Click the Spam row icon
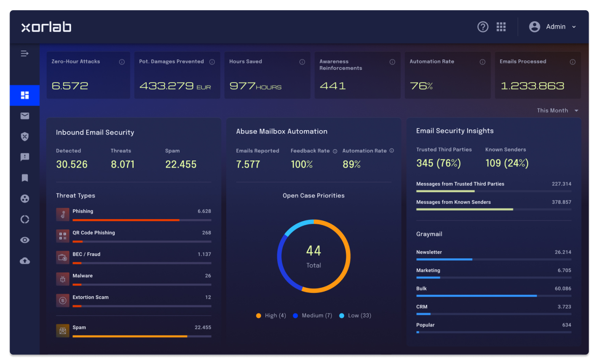 (63, 331)
